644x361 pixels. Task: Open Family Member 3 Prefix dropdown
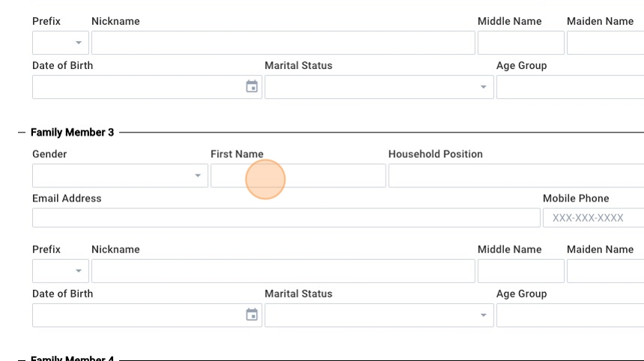78,271
